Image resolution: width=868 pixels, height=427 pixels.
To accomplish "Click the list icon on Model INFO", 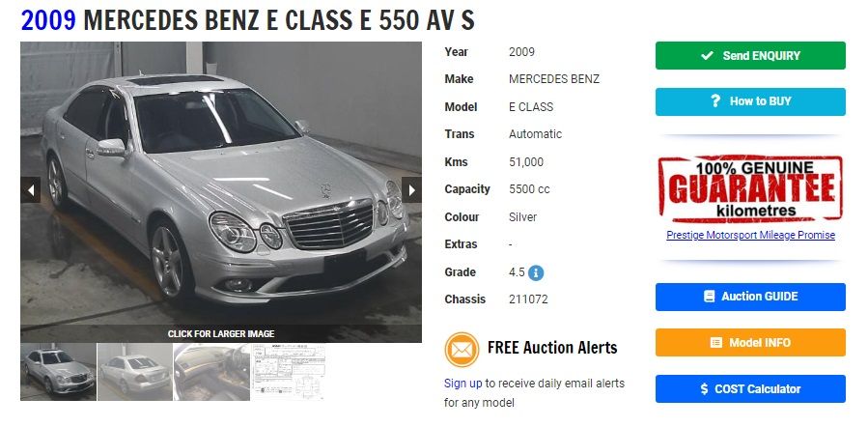I will tap(716, 343).
